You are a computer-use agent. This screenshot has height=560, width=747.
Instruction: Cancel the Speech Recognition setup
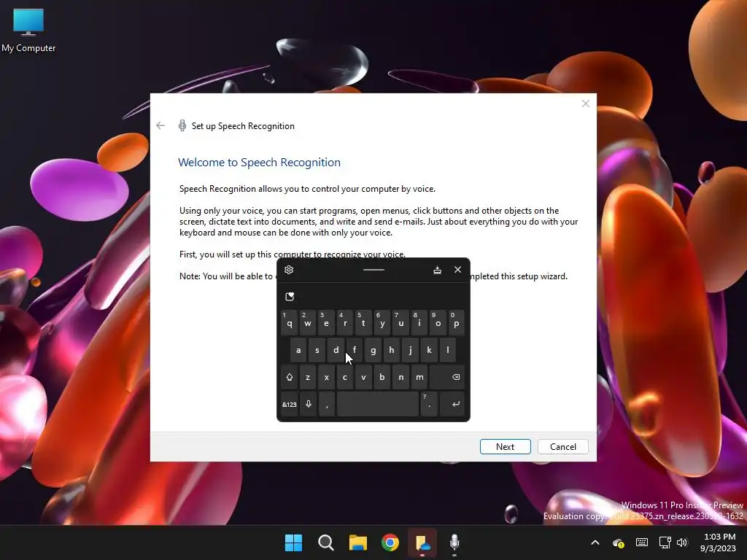[x=563, y=447]
